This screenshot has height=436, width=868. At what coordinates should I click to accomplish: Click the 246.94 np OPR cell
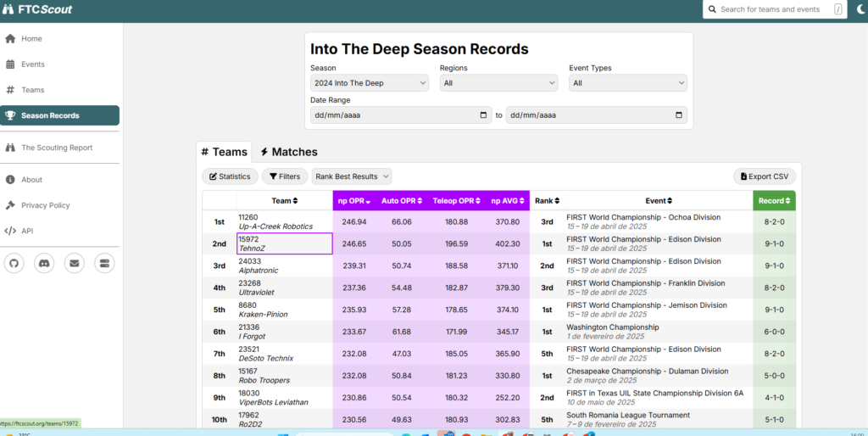click(354, 221)
